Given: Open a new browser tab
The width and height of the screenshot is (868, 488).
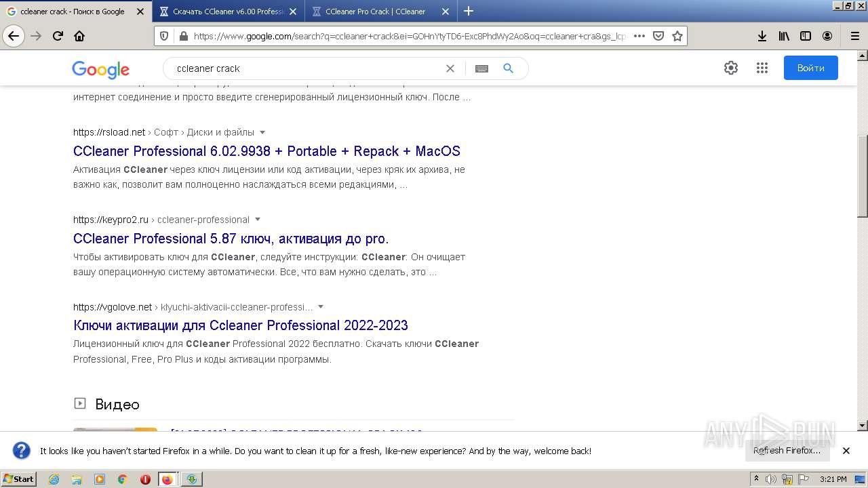Looking at the screenshot, I should pos(469,11).
